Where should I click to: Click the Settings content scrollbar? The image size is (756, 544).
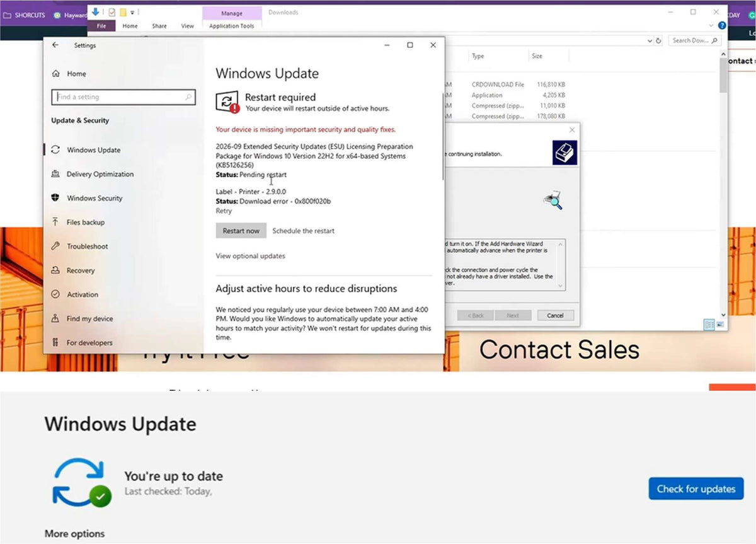443,136
